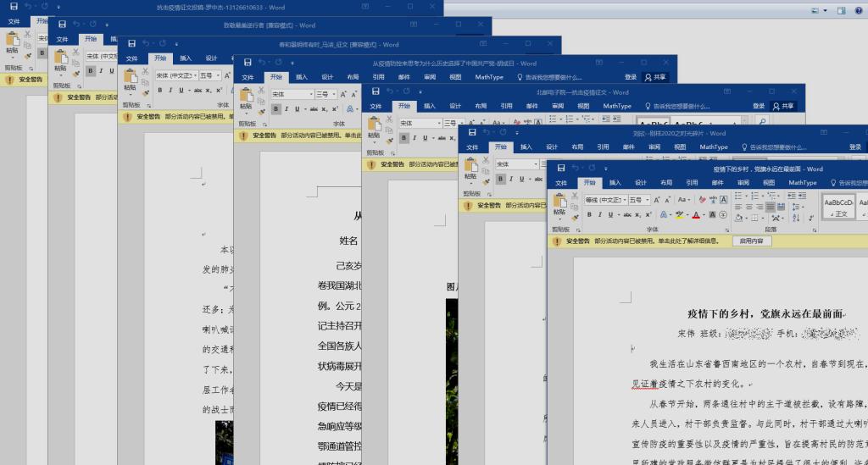Image resolution: width=868 pixels, height=465 pixels.
Task: Align text left in 疫情下的乡村 window
Action: (x=738, y=207)
